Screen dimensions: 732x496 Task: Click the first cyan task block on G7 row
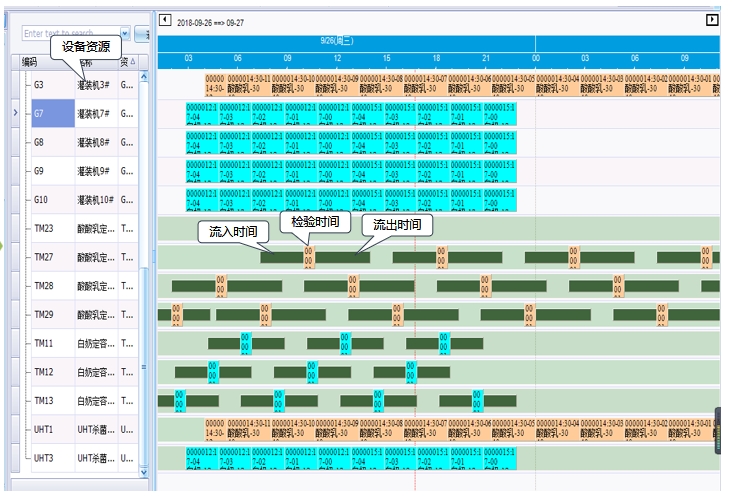[x=201, y=114]
